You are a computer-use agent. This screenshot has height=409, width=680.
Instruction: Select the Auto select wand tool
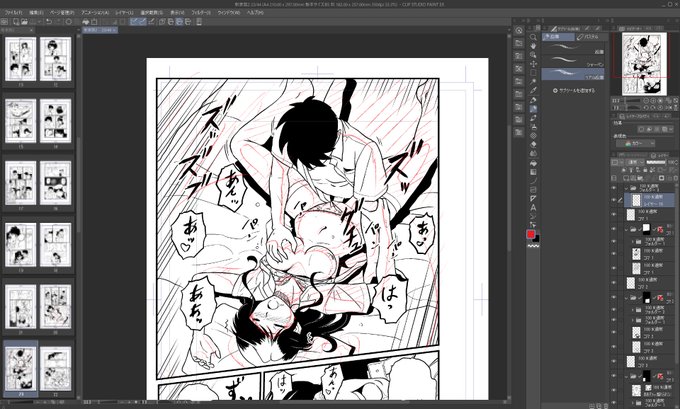coord(533,82)
